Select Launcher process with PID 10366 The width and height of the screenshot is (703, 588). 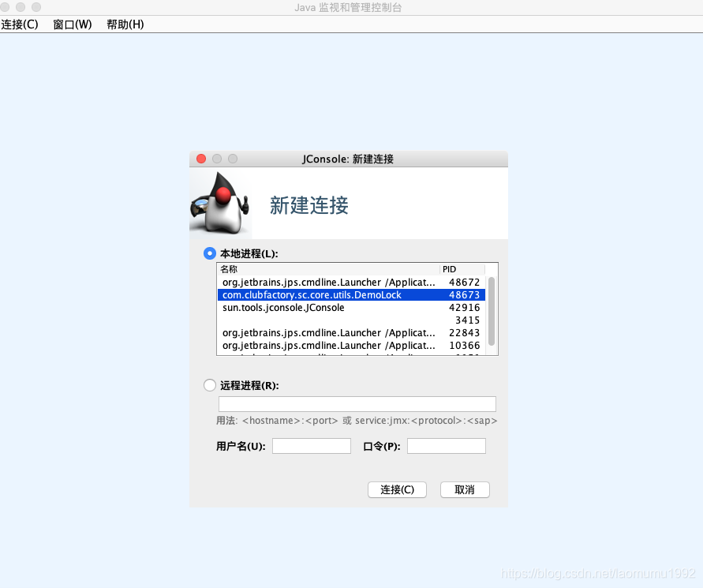coord(351,346)
